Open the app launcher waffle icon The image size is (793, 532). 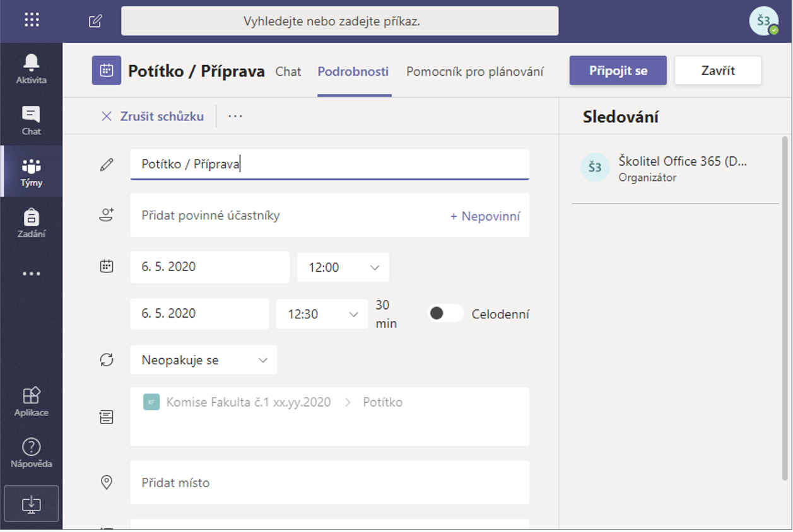(x=32, y=20)
